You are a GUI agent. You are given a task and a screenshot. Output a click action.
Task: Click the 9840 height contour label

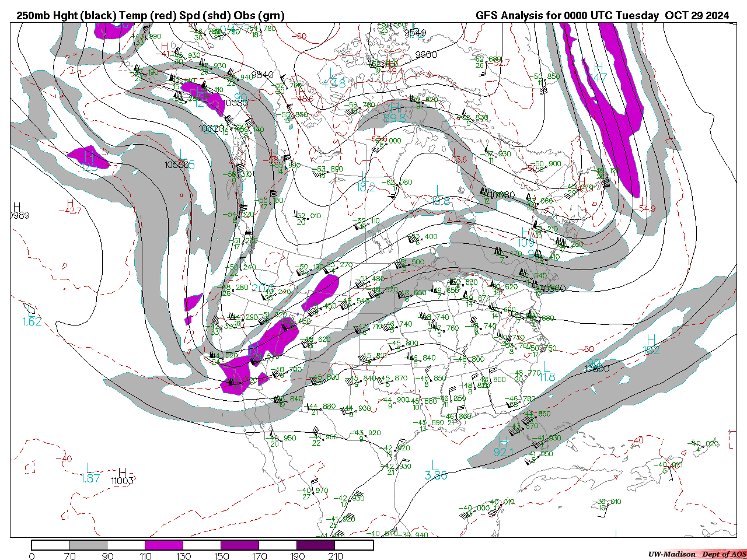tap(262, 75)
